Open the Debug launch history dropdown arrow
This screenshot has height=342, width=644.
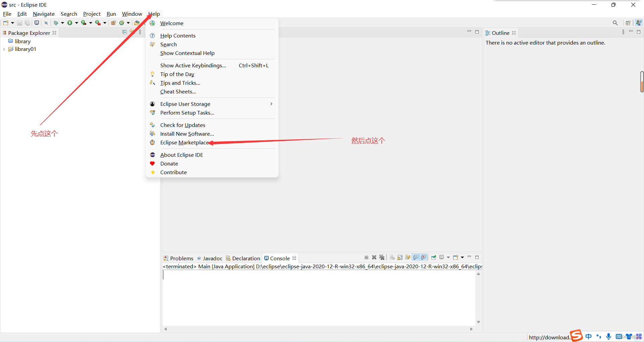[62, 23]
